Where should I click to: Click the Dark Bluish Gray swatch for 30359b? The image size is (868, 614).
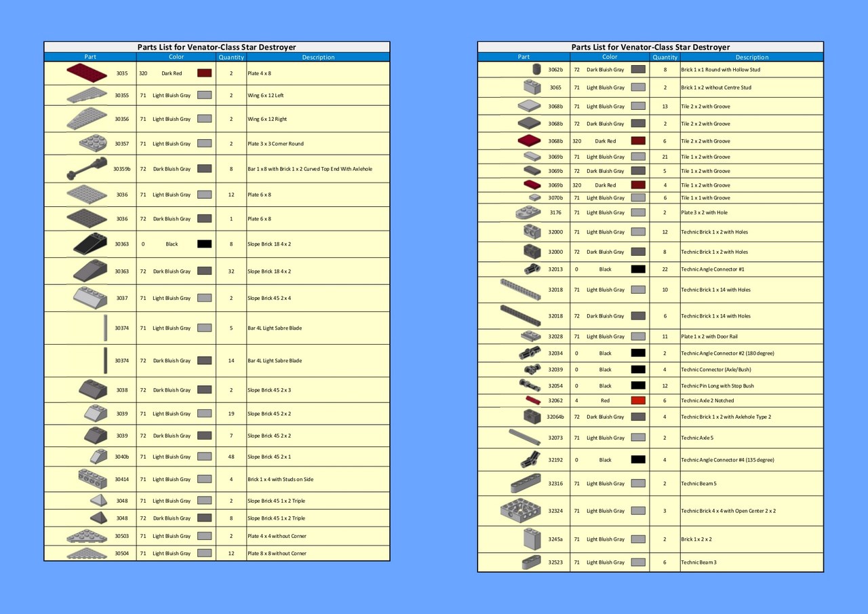(205, 168)
